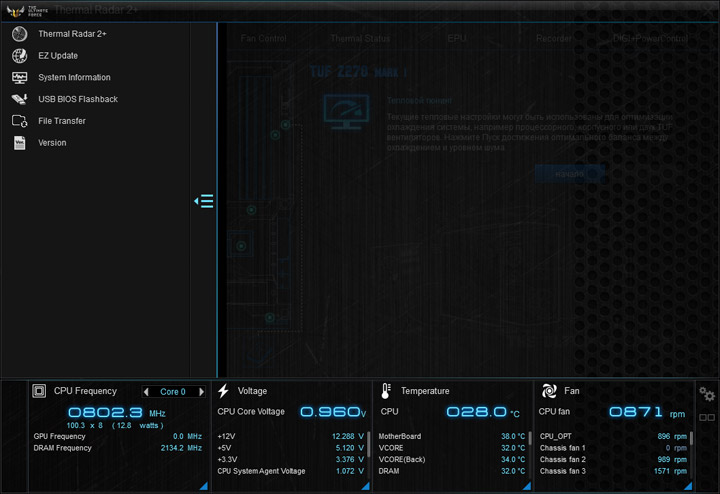The image size is (720, 494).
Task: Expand the Voltage panel corner triangle
Action: pyautogui.click(x=366, y=486)
